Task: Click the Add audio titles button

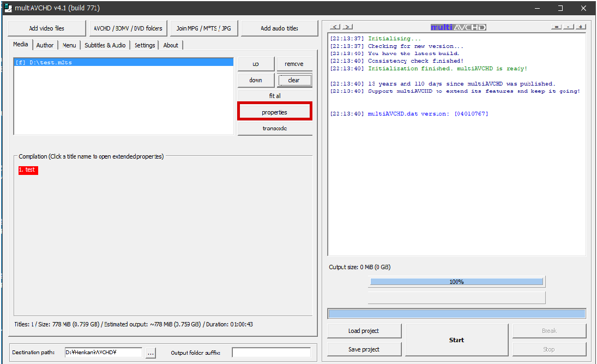Action: [x=280, y=28]
